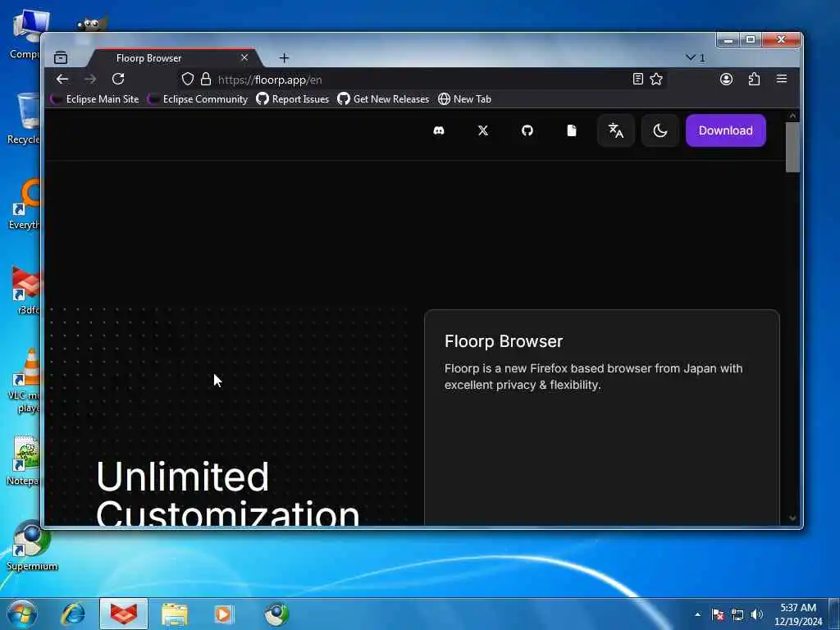The image size is (840, 630).
Task: Click the scrollbar down arrow
Action: (x=793, y=518)
